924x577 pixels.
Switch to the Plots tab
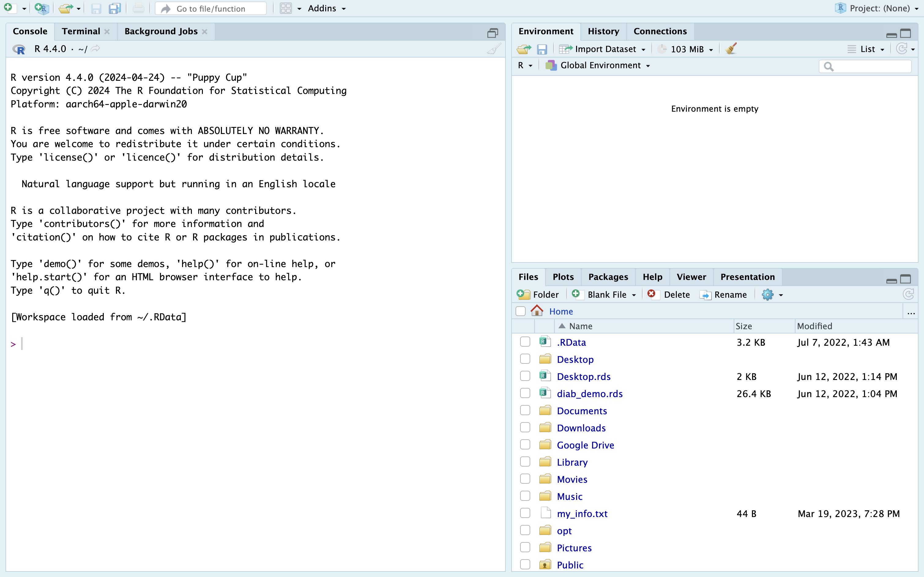click(x=563, y=277)
